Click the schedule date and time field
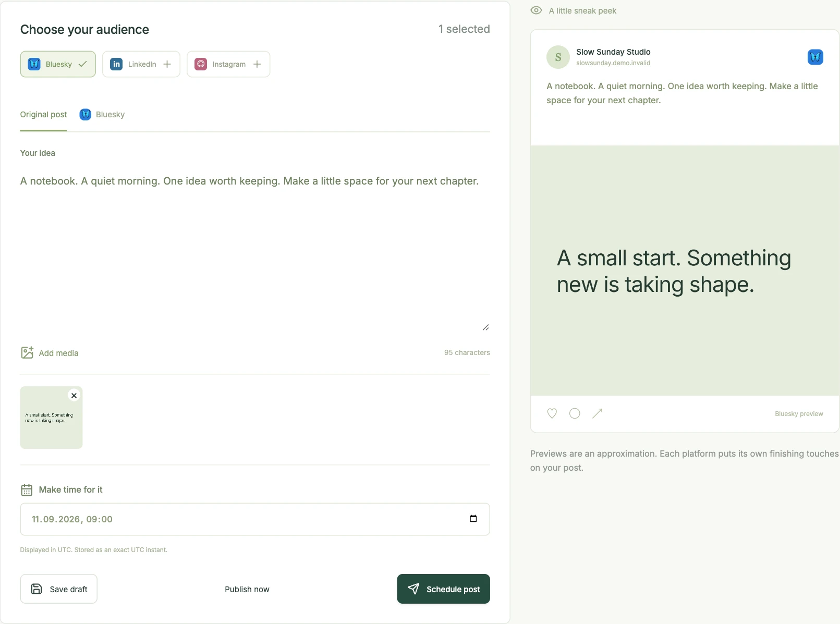Screen dimensions: 840x624 click(255, 519)
